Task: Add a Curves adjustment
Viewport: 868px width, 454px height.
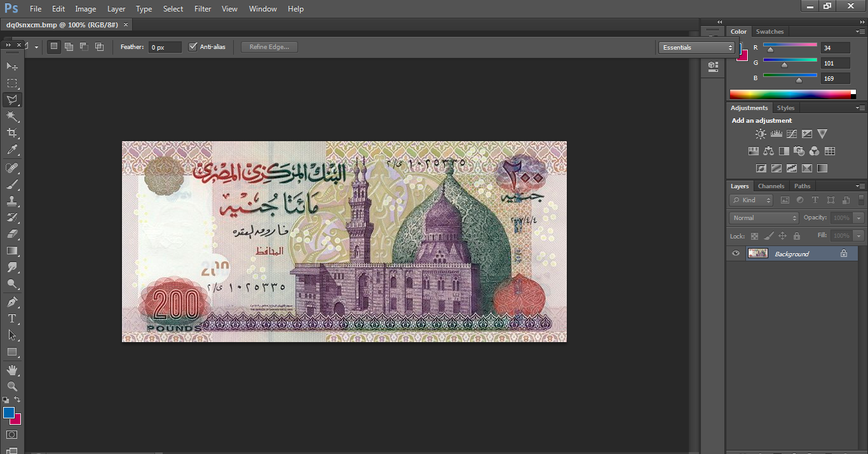Action: pos(792,134)
